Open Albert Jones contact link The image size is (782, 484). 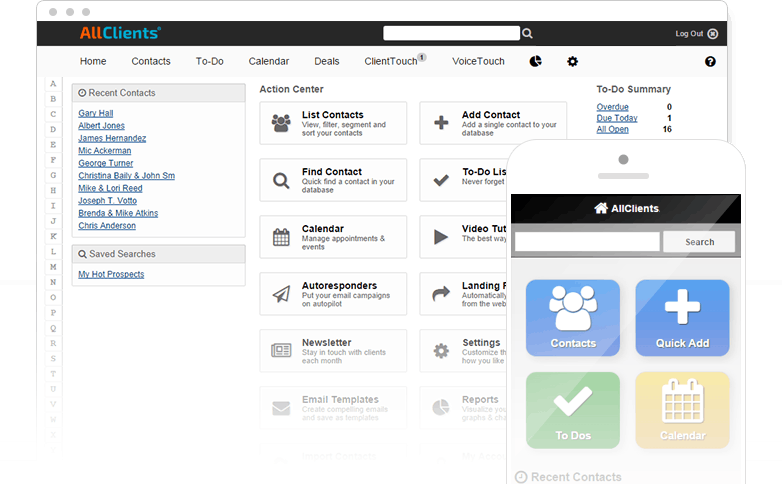click(101, 126)
